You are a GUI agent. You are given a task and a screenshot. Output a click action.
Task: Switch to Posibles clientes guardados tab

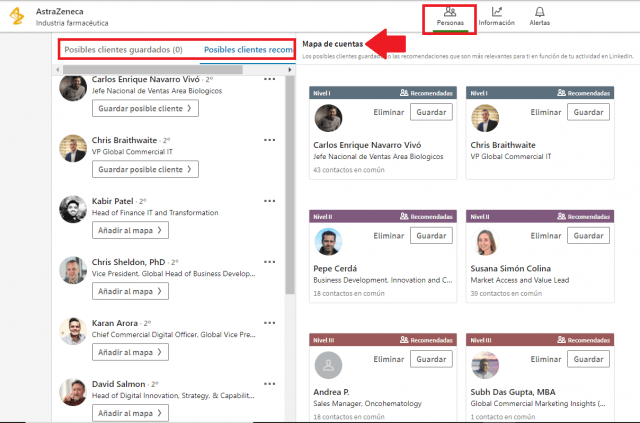coord(123,50)
